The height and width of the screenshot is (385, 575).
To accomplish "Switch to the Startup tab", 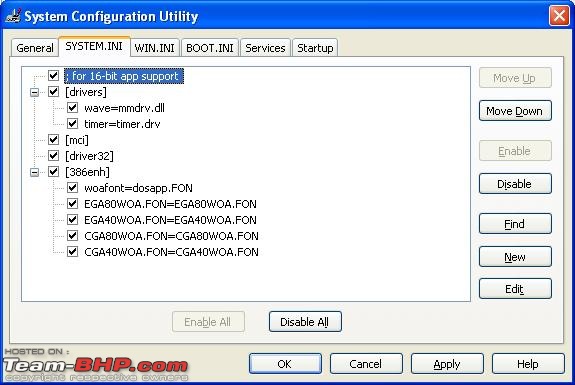I will tap(315, 48).
